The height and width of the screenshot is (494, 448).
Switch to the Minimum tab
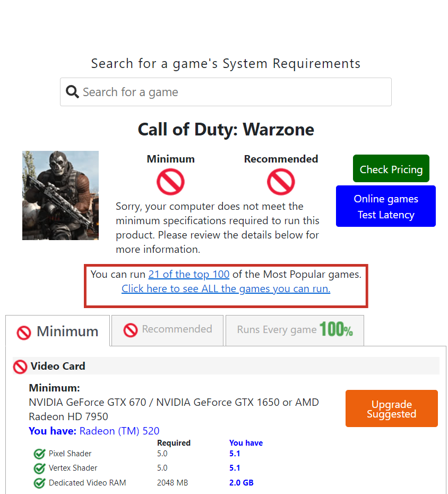[x=58, y=331]
